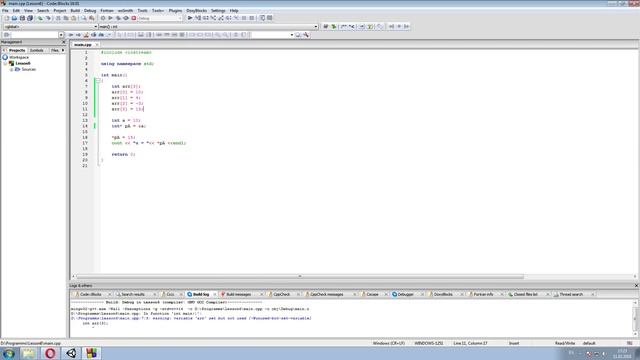640x360 pixels.
Task: Debug Next line icon
Action: click(x=206, y=18)
